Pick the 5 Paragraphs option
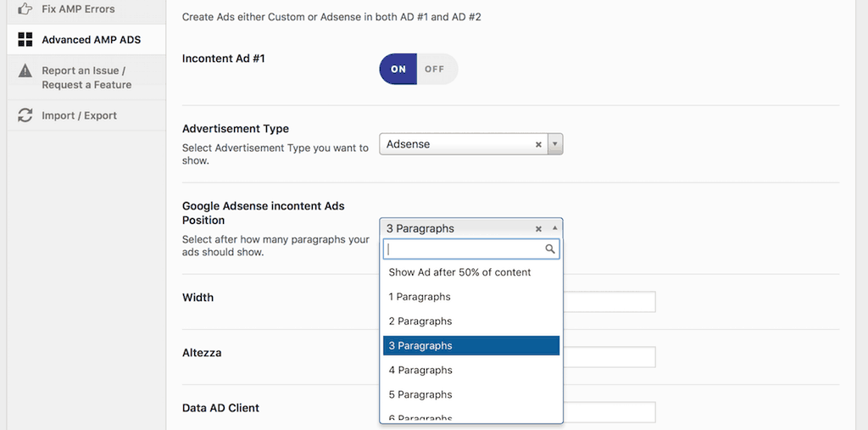868x430 pixels. (x=420, y=394)
